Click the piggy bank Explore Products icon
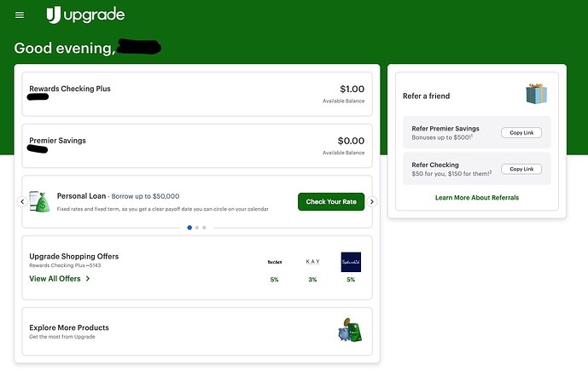The height and width of the screenshot is (383, 588). pyautogui.click(x=349, y=331)
